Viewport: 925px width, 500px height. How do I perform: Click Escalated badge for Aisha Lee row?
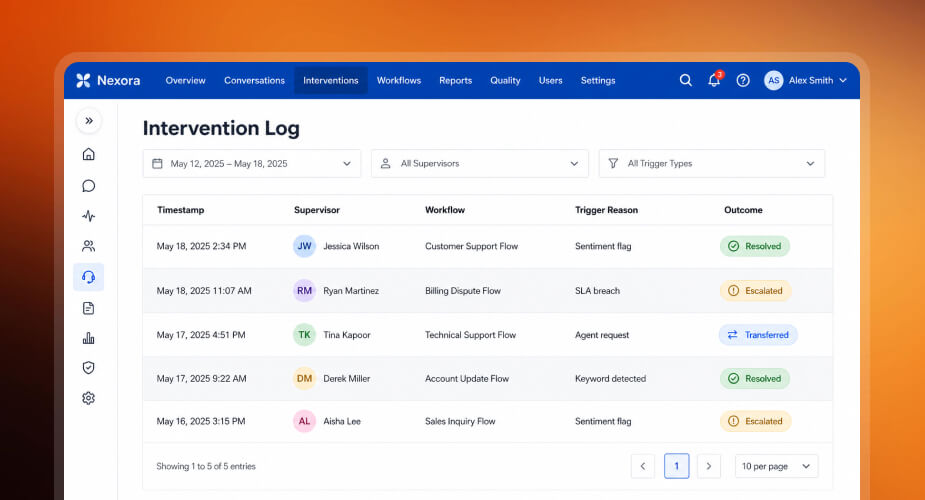[x=755, y=421]
